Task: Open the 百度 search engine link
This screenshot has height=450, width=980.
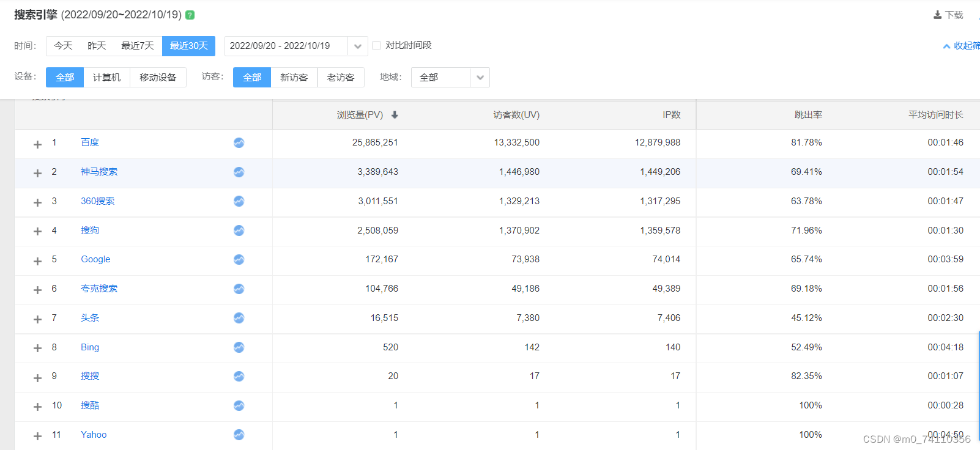Action: coord(90,142)
